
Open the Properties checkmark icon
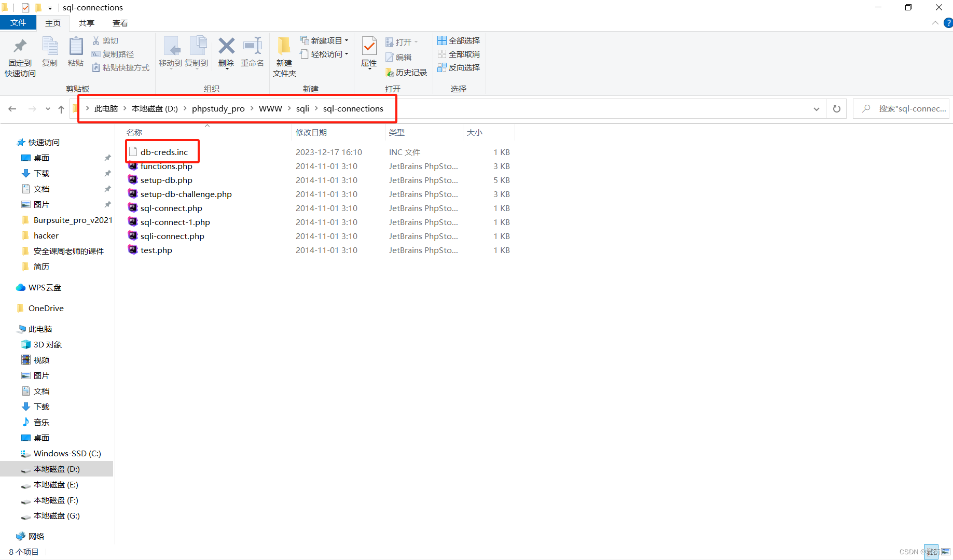(x=369, y=46)
